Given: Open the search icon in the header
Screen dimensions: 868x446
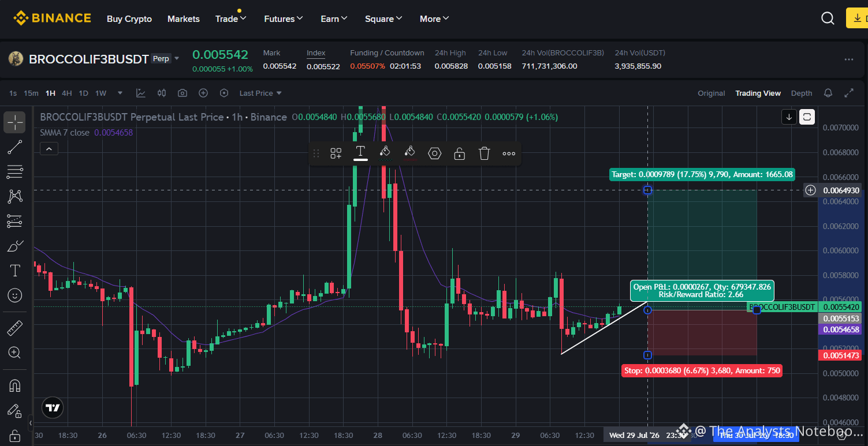Looking at the screenshot, I should coord(828,18).
